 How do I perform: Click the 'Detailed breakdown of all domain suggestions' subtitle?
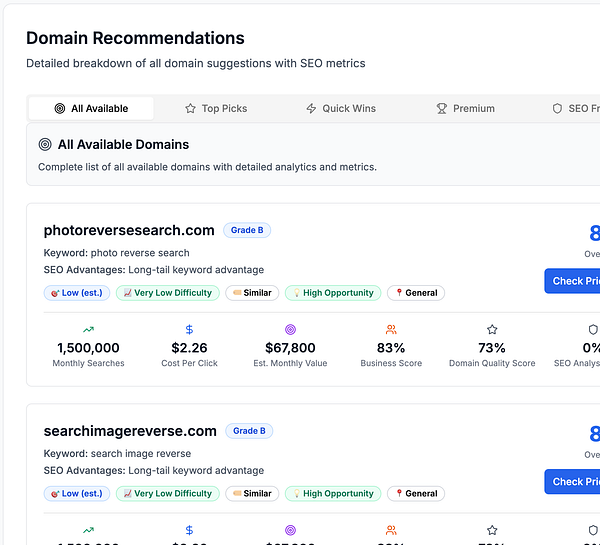point(196,63)
